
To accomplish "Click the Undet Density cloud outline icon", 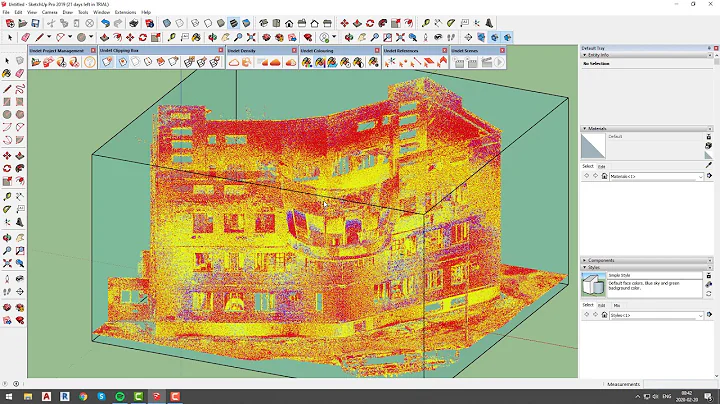I will [x=234, y=62].
